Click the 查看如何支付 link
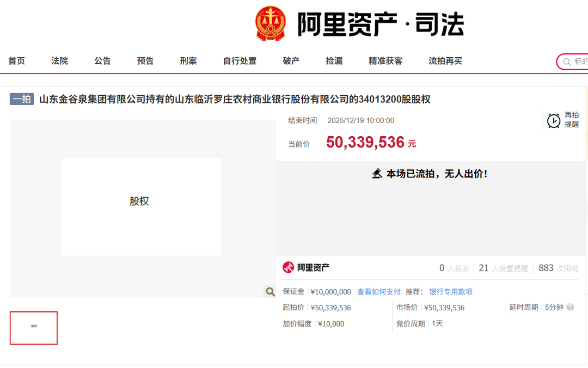The width and height of the screenshot is (588, 368). (378, 292)
